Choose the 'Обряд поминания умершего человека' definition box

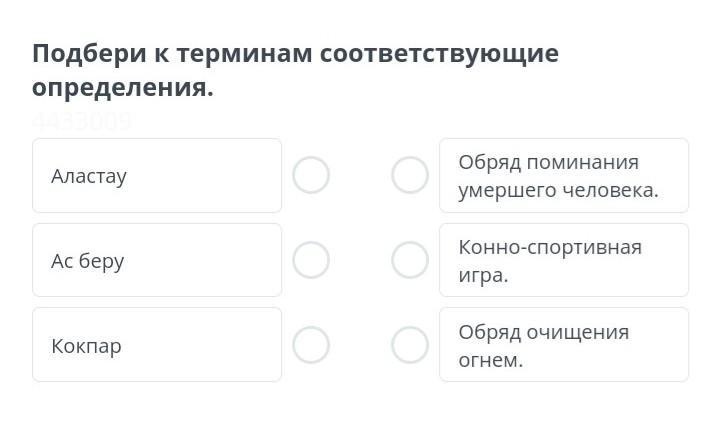564,176
